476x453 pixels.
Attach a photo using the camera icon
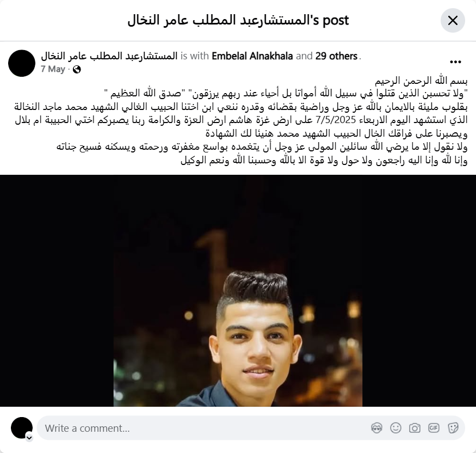[x=415, y=428]
